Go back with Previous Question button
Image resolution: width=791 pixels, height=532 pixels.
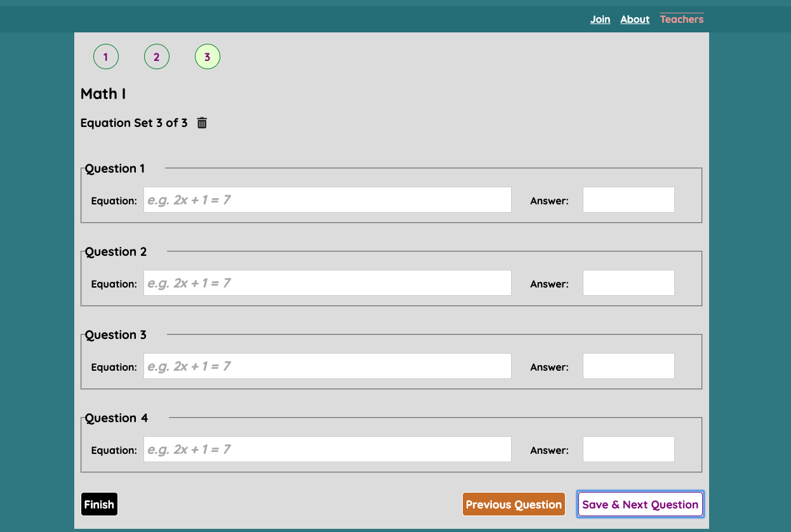click(x=514, y=505)
